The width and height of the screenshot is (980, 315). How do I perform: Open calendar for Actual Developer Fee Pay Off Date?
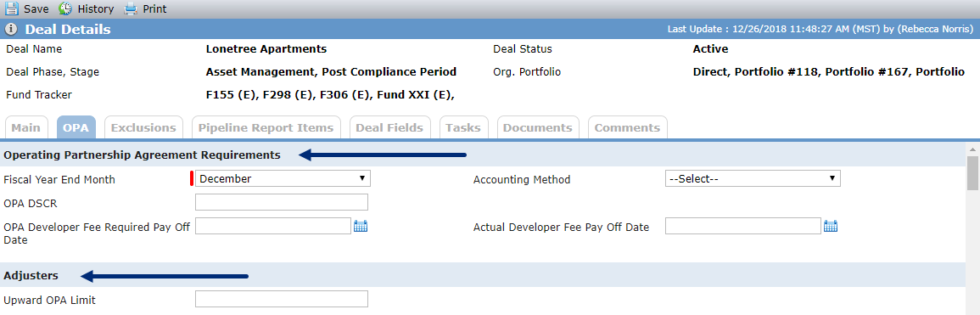click(x=830, y=226)
